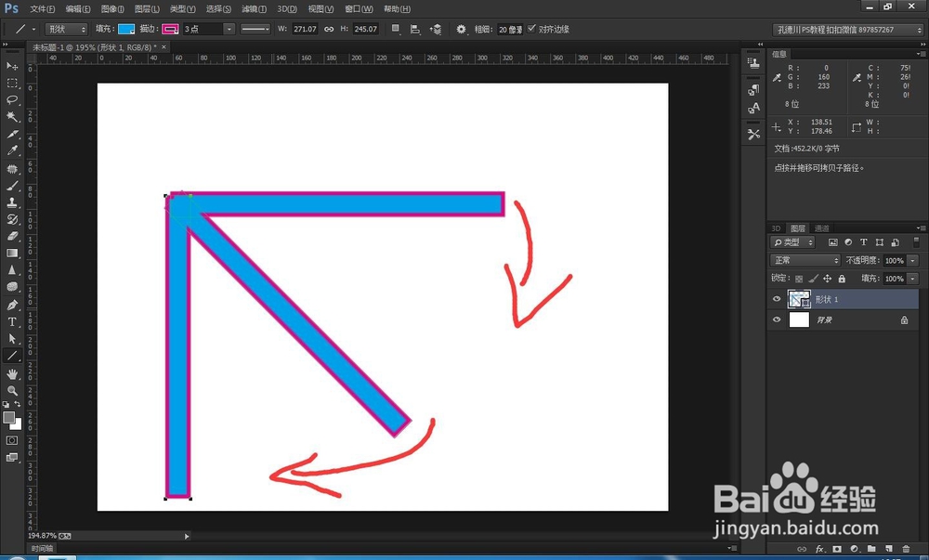929x560 pixels.
Task: Select the Magic Wand tool
Action: pyautogui.click(x=12, y=117)
